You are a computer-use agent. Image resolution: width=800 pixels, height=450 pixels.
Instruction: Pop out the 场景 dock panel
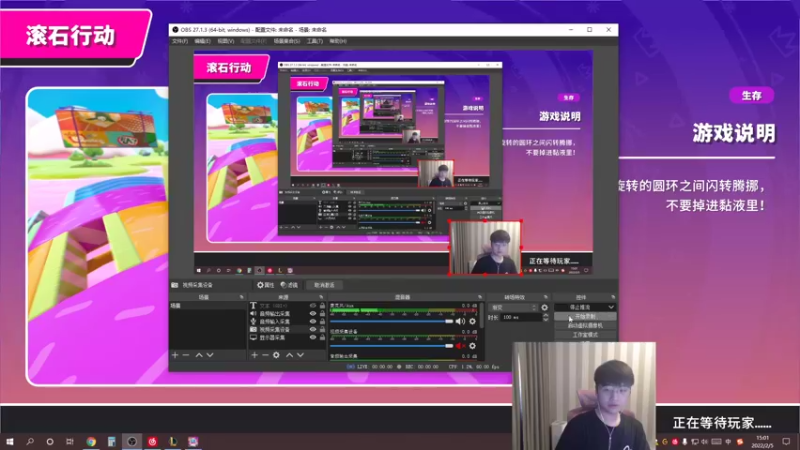(x=241, y=297)
